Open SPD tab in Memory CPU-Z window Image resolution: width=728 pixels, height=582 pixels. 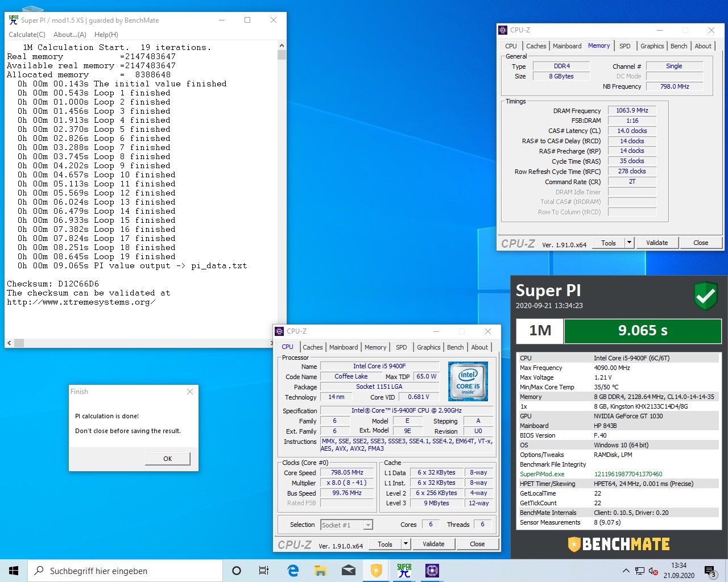coord(624,46)
